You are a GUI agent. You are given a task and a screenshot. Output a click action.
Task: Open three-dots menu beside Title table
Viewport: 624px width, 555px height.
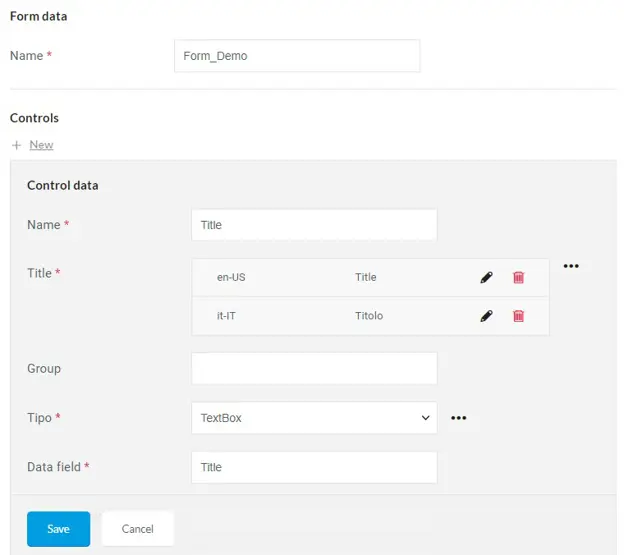[x=571, y=266]
